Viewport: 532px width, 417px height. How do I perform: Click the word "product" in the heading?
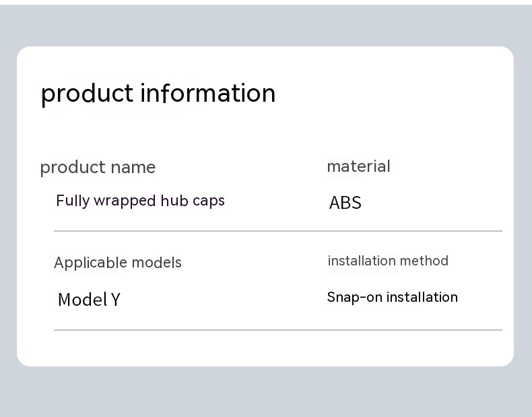click(x=88, y=94)
